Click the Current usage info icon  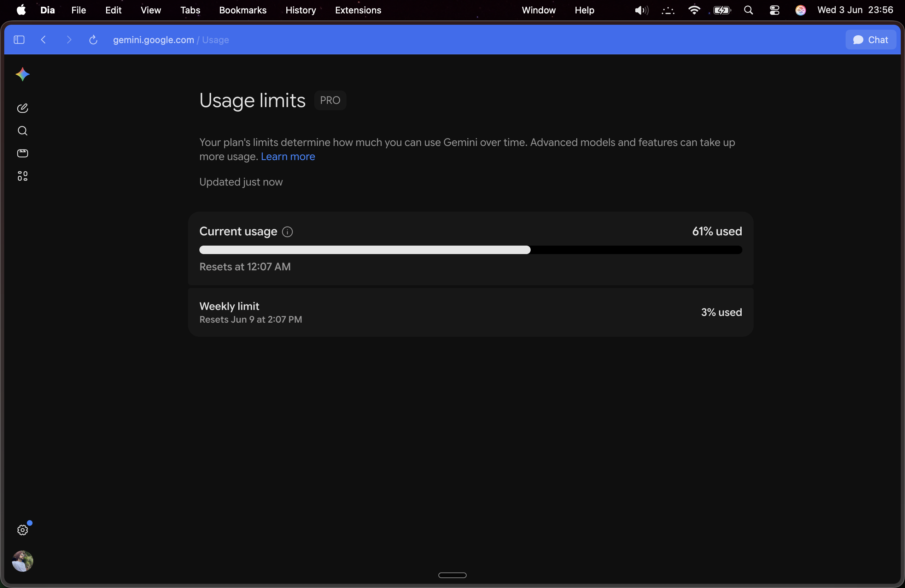pos(287,232)
